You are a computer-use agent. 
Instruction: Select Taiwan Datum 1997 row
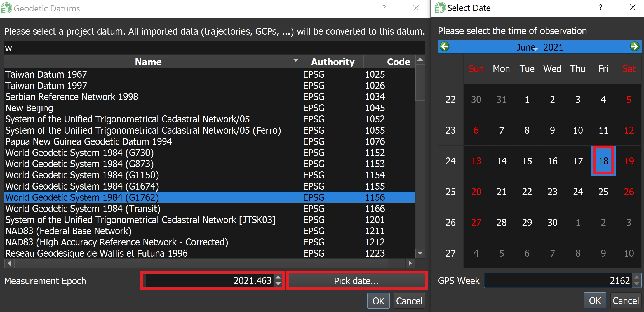210,86
